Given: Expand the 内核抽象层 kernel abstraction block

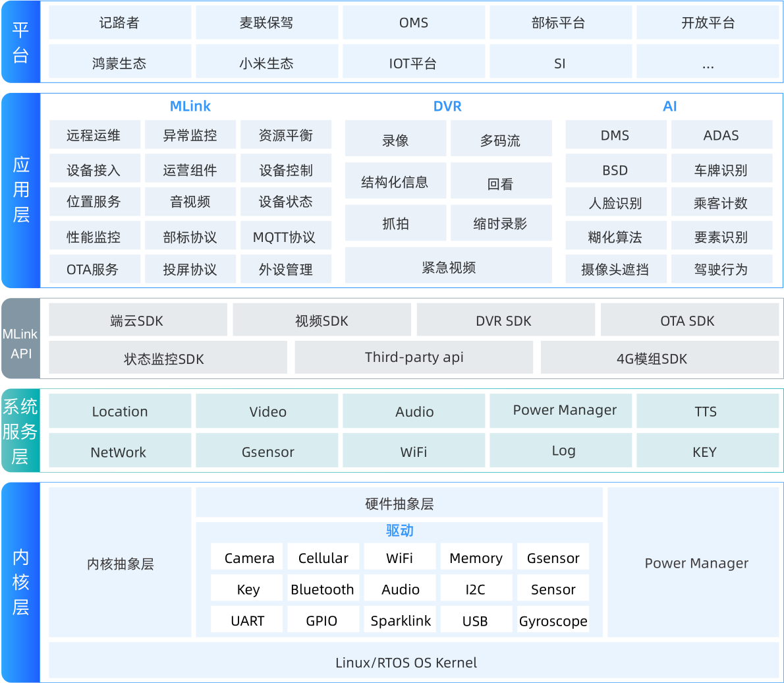Looking at the screenshot, I should click(x=120, y=564).
